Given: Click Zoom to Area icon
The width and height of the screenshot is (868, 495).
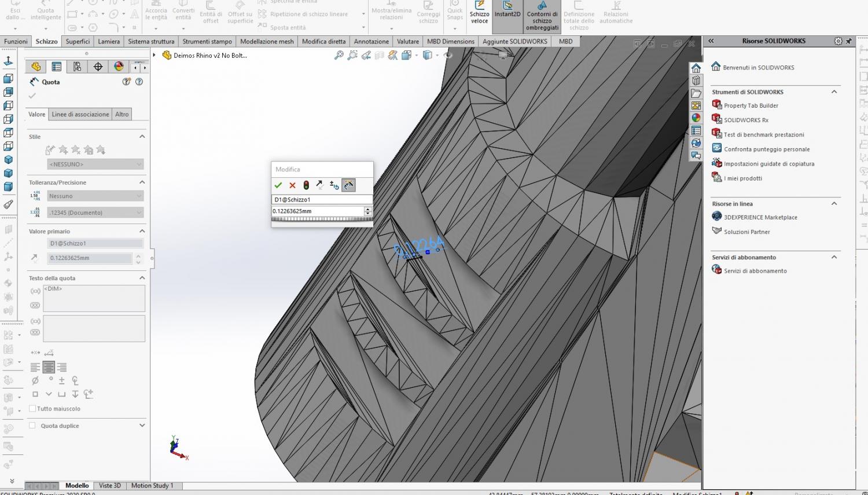Looking at the screenshot, I should 352,55.
